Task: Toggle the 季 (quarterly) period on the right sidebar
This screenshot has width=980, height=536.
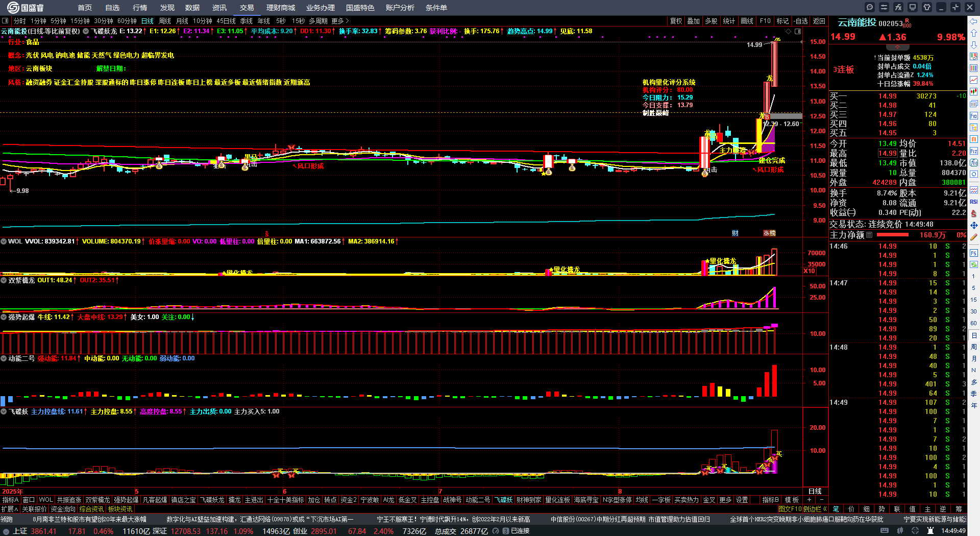Action: coord(974,394)
